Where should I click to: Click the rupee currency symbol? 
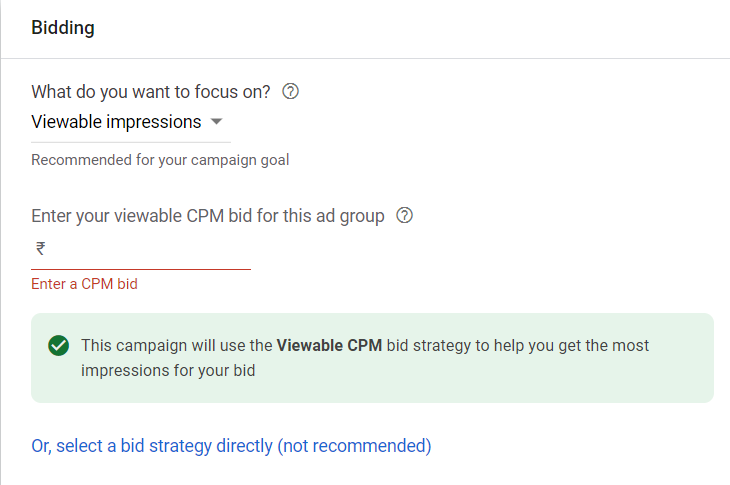point(40,249)
